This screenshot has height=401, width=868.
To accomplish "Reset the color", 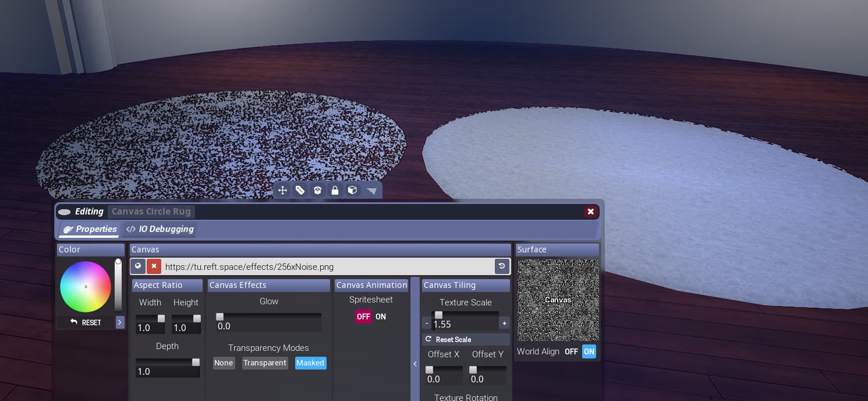I will [86, 322].
